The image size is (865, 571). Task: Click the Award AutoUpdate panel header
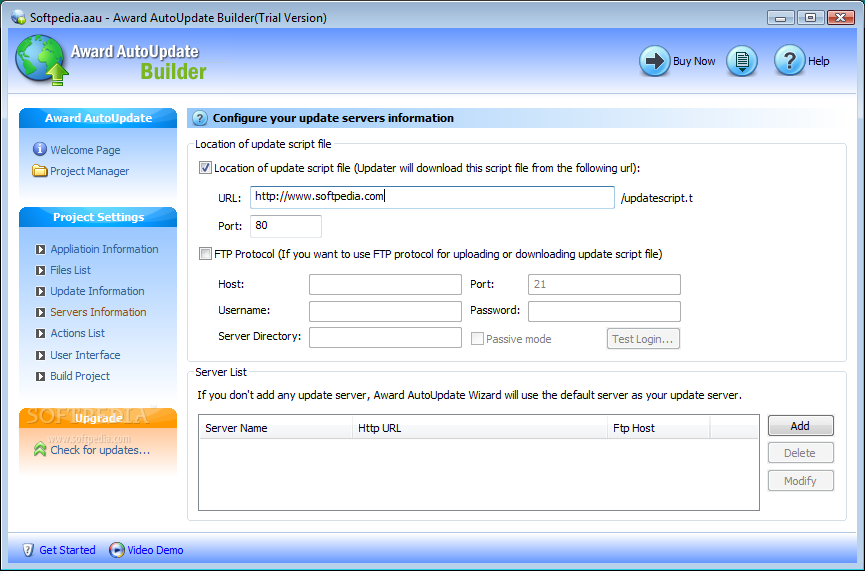(98, 118)
